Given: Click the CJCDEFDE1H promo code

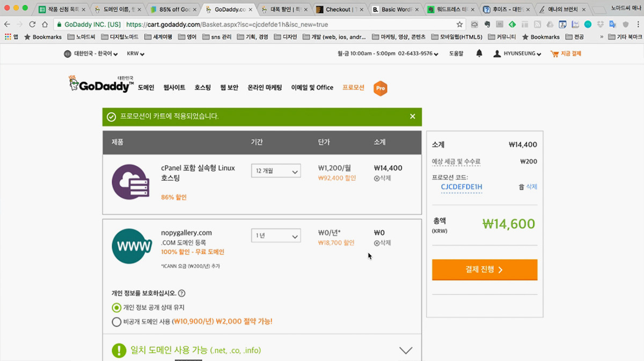Looking at the screenshot, I should [x=462, y=187].
